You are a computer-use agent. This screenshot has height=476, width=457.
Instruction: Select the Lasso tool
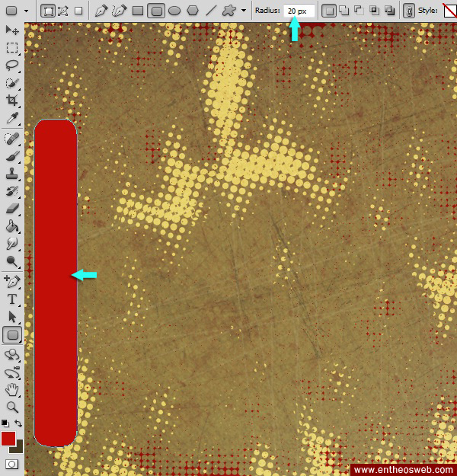(x=12, y=65)
